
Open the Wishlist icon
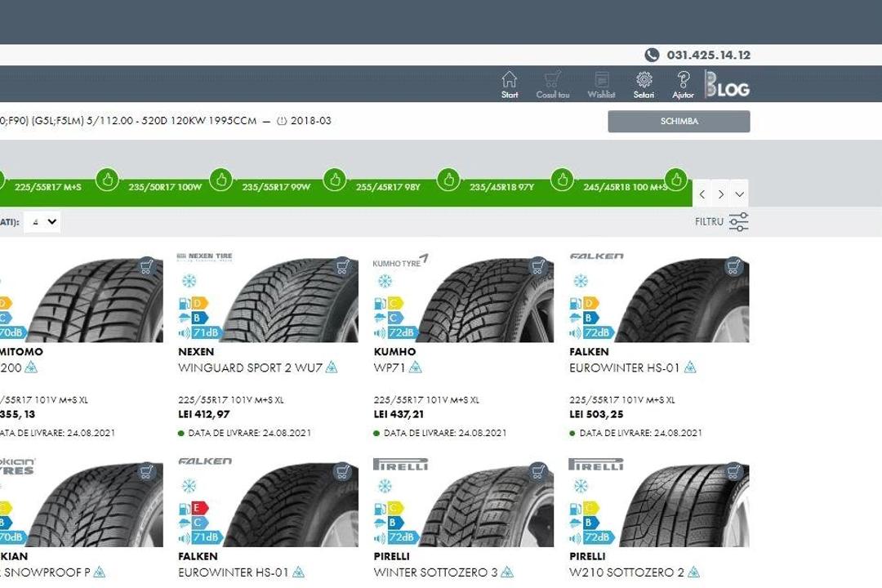tap(601, 84)
